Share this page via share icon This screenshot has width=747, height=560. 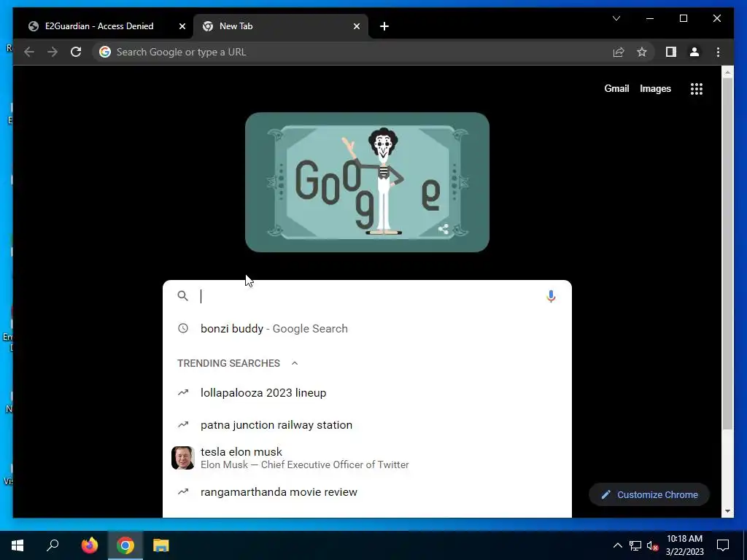coord(619,52)
